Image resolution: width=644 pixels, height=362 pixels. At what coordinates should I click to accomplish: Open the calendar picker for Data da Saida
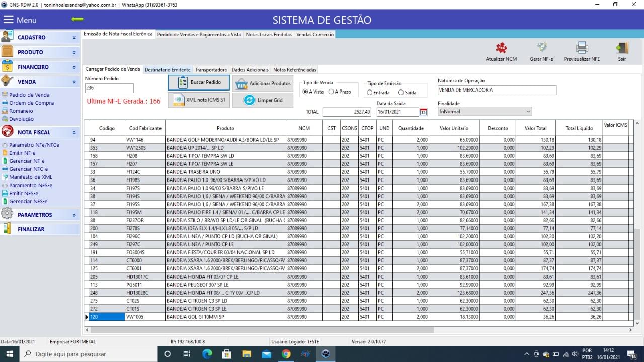(423, 112)
